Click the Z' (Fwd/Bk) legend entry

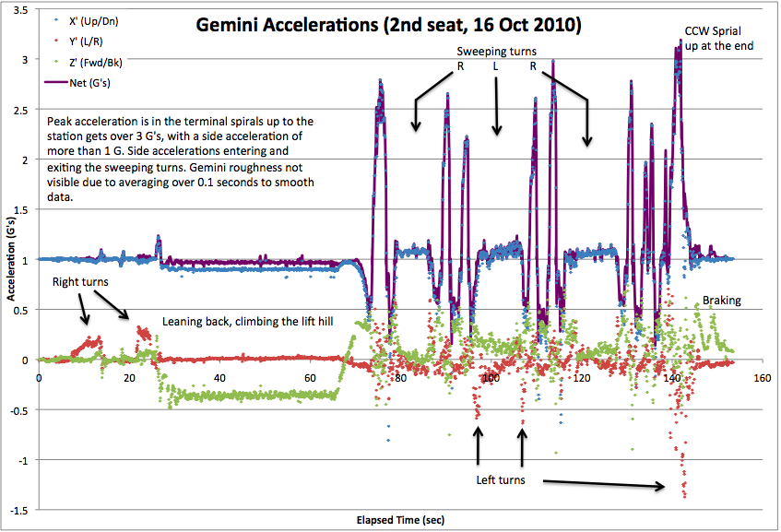[89, 63]
